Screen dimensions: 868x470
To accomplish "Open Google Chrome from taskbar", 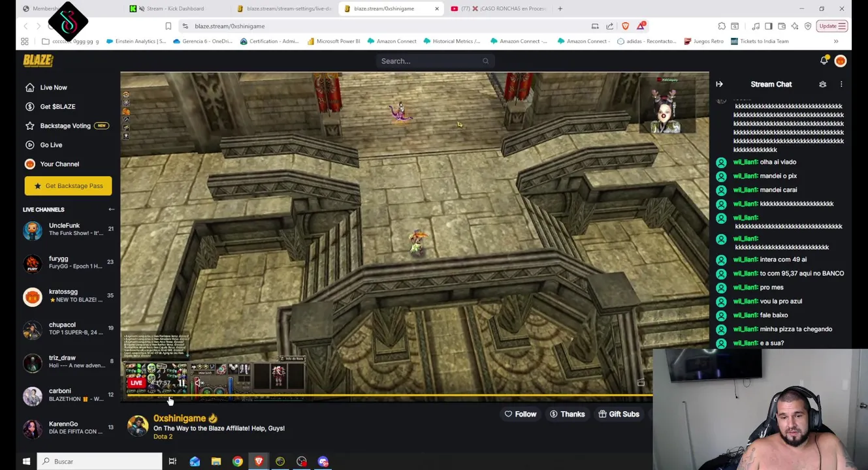I will pyautogui.click(x=238, y=462).
